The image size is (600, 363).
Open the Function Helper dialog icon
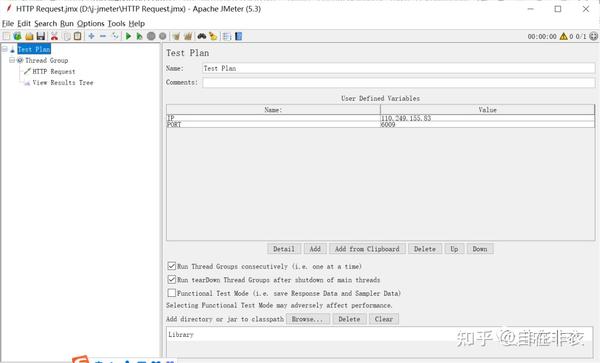coord(227,36)
